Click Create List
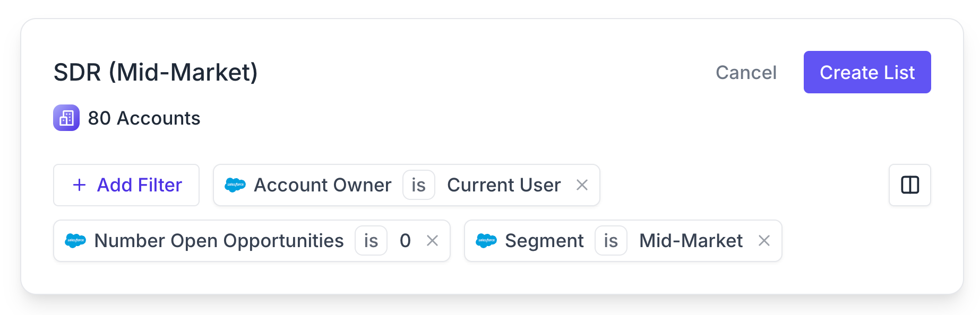 pos(867,72)
